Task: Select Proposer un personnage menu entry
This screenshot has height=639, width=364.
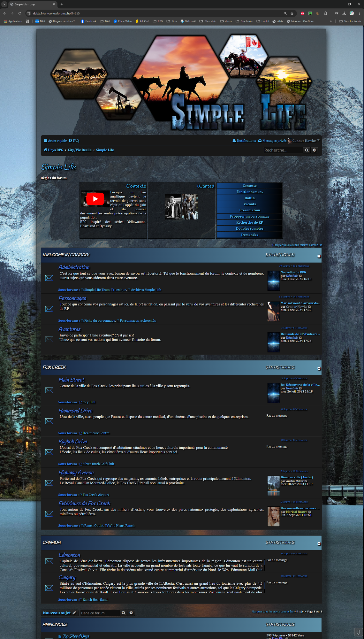Action: click(x=249, y=216)
